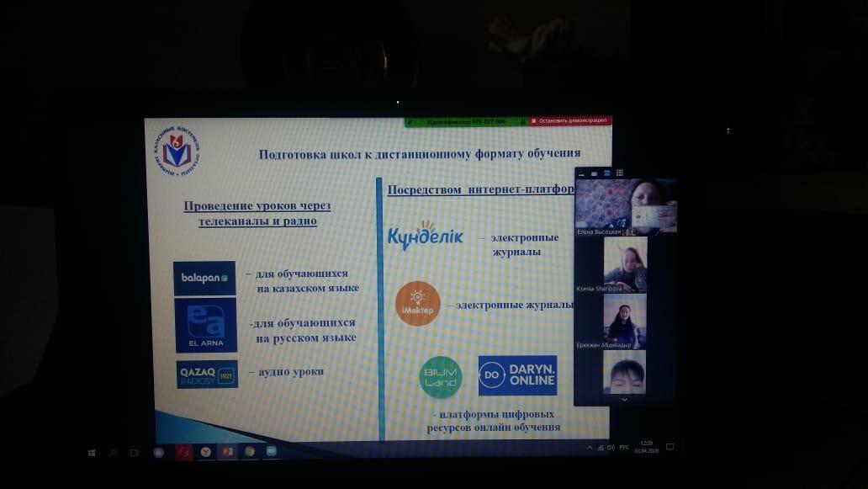Open Windows taskbar search
The width and height of the screenshot is (868, 489).
point(113,453)
